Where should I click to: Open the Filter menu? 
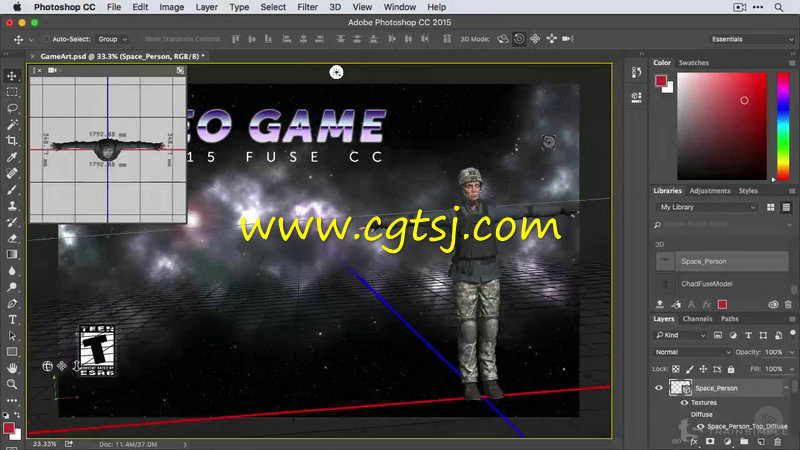click(x=307, y=7)
